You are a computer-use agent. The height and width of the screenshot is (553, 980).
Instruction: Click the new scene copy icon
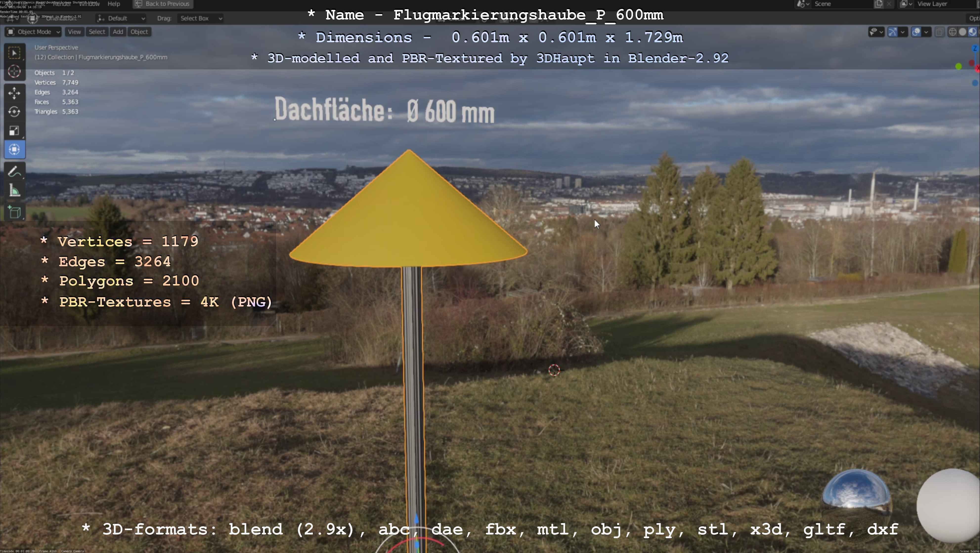878,4
